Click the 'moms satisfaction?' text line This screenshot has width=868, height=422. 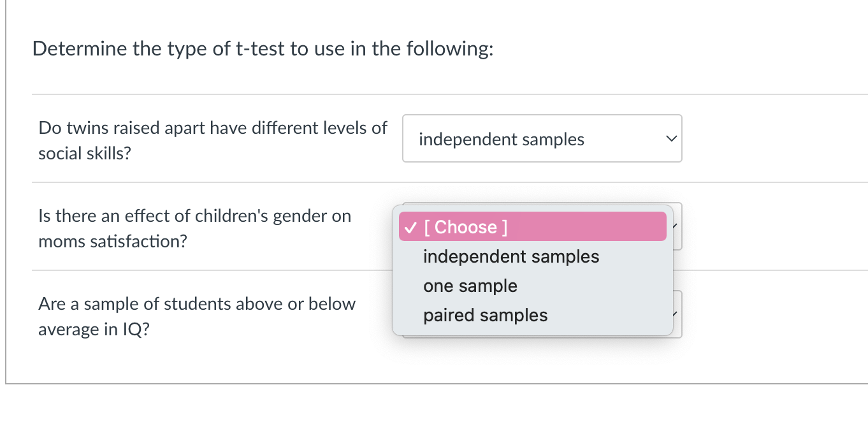click(x=113, y=242)
